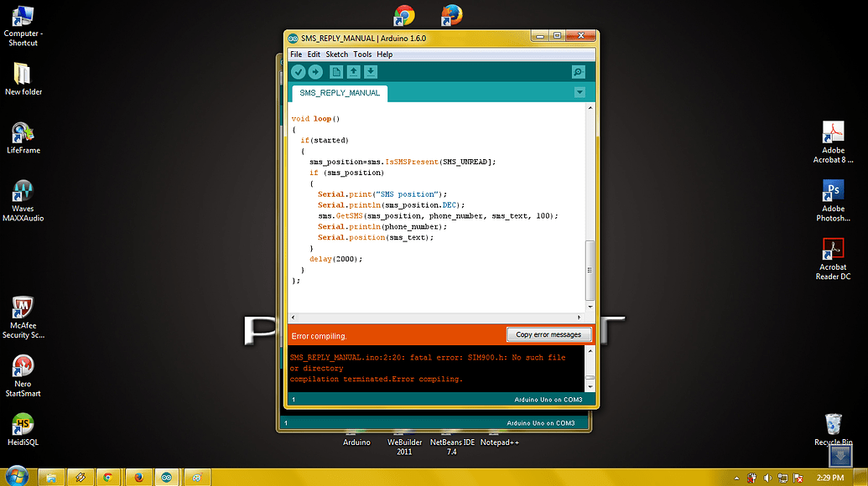Create a new sketch with New icon
This screenshot has width=868, height=486.
[336, 72]
